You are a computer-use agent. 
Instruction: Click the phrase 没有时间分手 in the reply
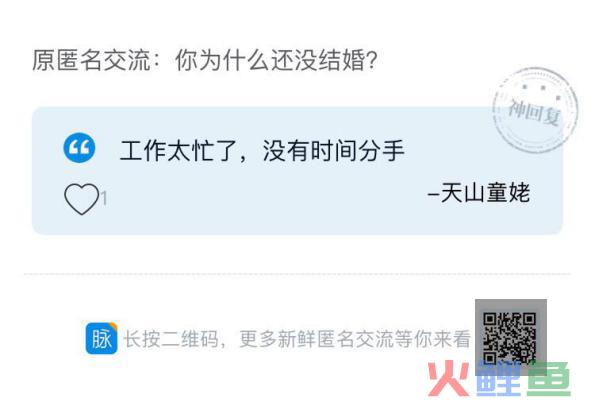pyautogui.click(x=334, y=151)
